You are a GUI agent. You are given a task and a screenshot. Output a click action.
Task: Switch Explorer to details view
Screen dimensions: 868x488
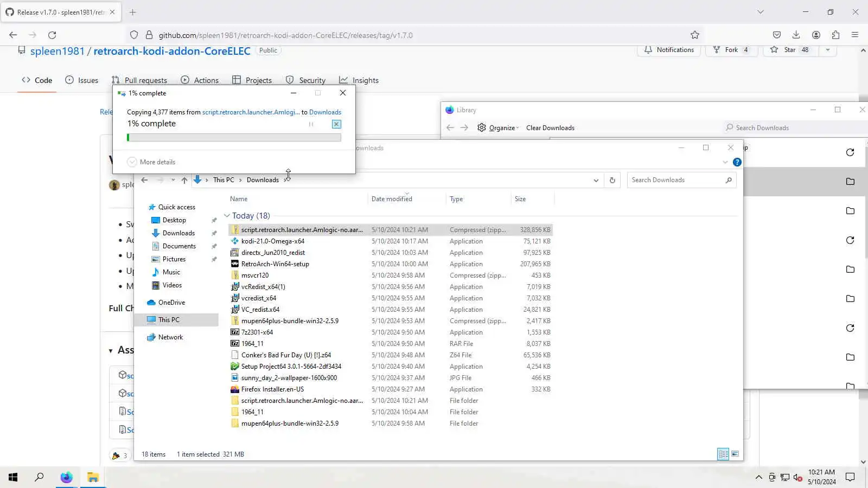click(723, 454)
